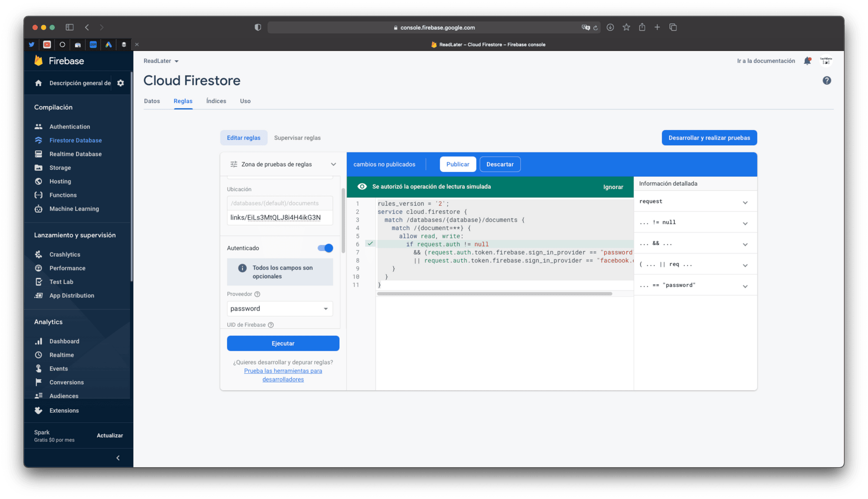
Task: Collapse the sidebar with the chevron arrow
Action: click(x=118, y=458)
